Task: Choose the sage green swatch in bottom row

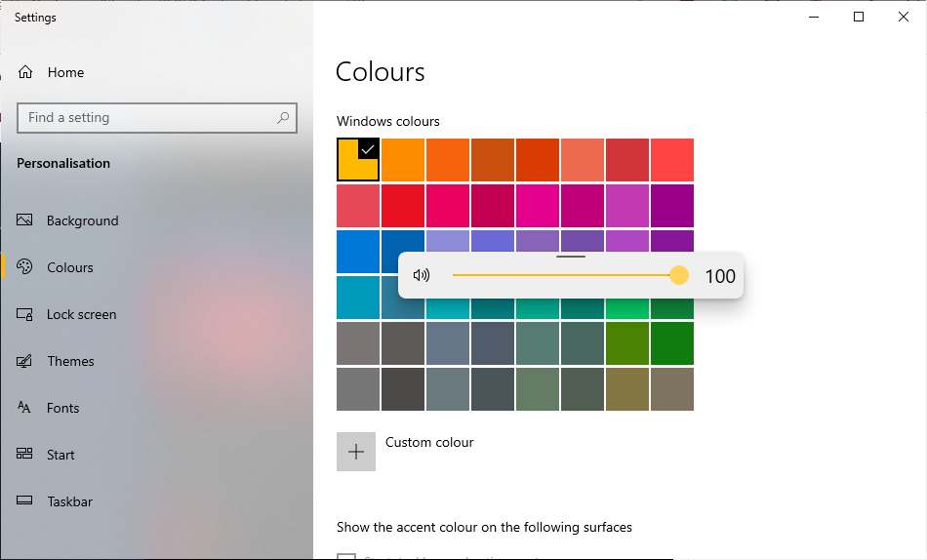Action: click(x=538, y=389)
